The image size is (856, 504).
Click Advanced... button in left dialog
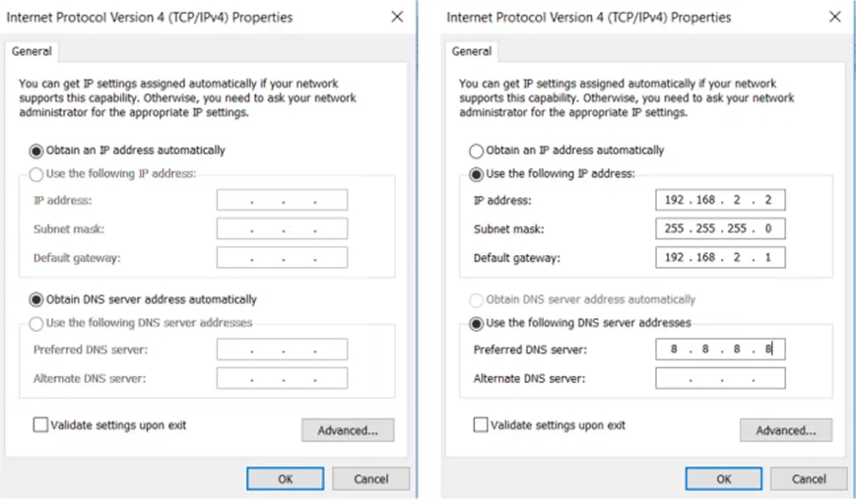(348, 430)
